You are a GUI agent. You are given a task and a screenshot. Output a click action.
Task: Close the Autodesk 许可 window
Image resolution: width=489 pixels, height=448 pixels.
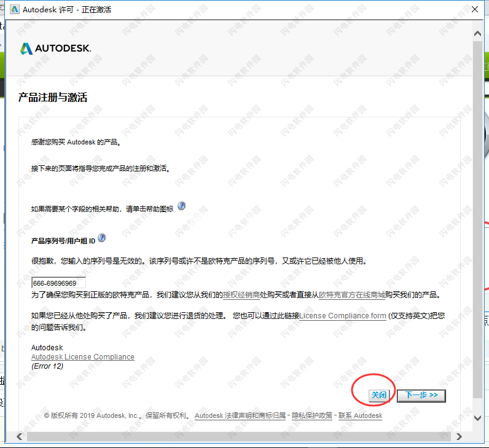(x=475, y=9)
